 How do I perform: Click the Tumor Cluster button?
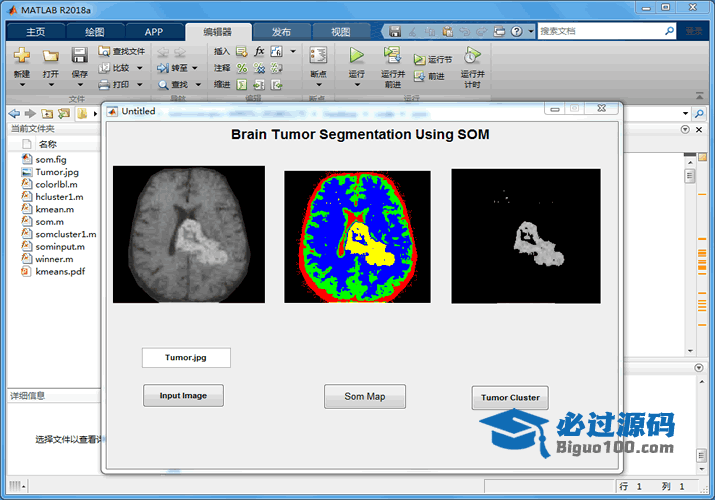(510, 397)
